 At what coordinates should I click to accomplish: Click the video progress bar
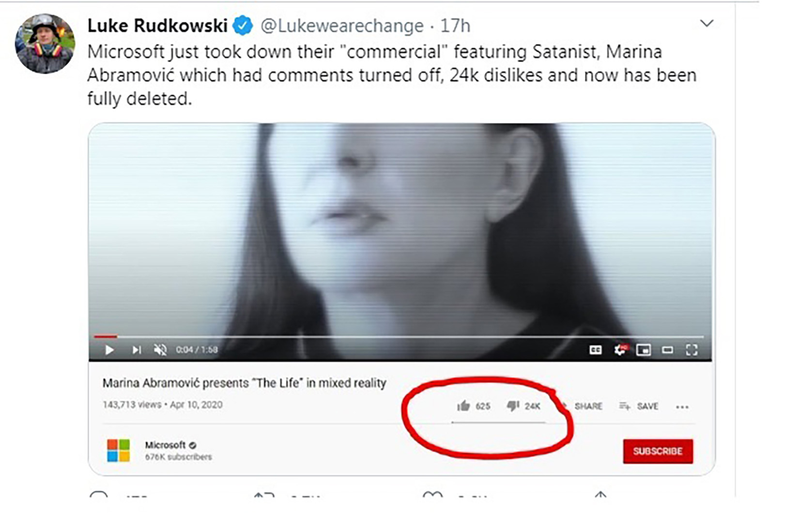point(397,336)
